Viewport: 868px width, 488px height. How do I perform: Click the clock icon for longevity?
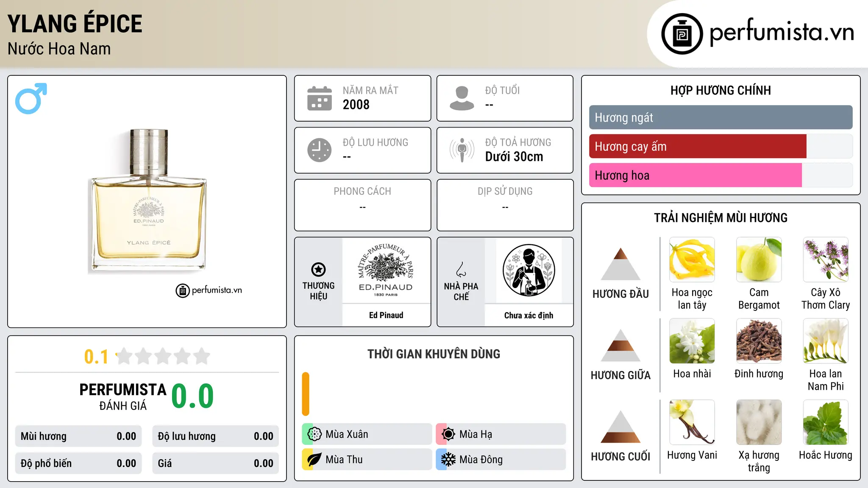[x=320, y=150]
